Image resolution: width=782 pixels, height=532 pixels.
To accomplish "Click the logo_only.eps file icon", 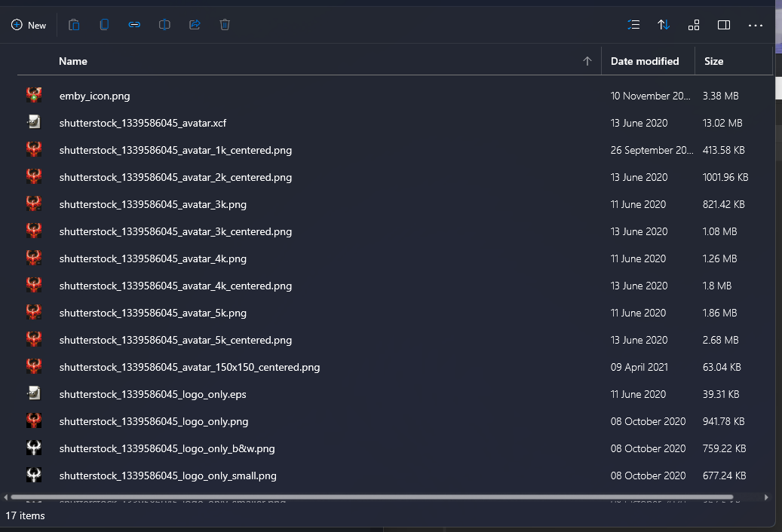I will pos(34,393).
